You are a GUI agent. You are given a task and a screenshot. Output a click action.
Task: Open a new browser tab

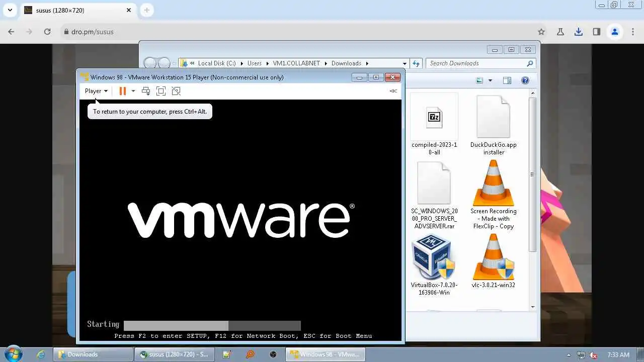click(x=147, y=10)
